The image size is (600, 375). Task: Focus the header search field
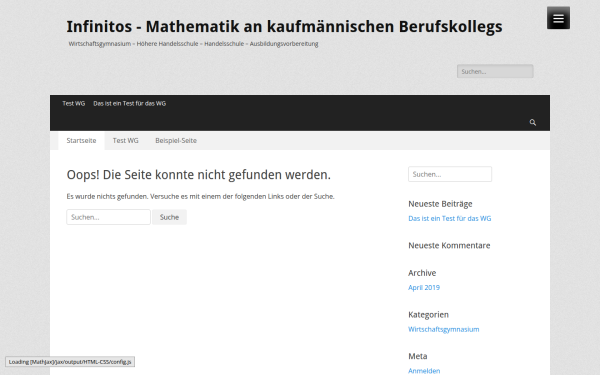pos(495,71)
